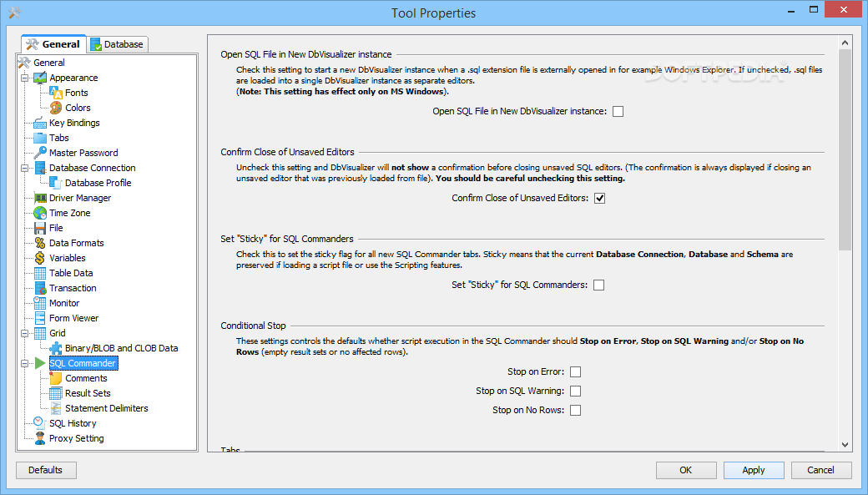Select Result Sets under SQL Commander

coord(88,392)
